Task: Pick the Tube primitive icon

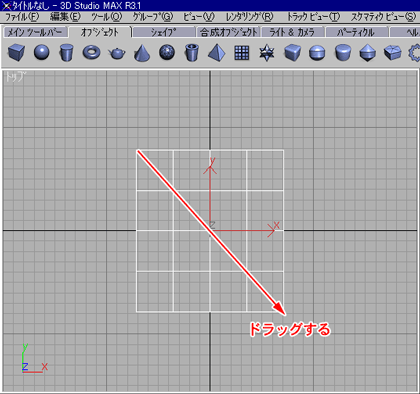Action: click(x=192, y=53)
